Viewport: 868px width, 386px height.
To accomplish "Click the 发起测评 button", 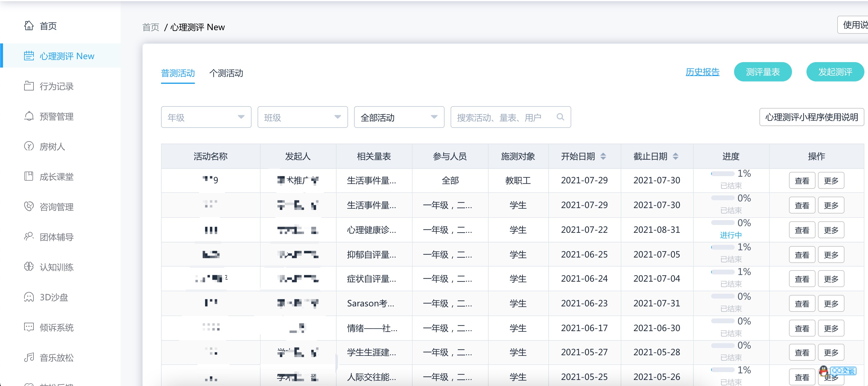I will [835, 72].
